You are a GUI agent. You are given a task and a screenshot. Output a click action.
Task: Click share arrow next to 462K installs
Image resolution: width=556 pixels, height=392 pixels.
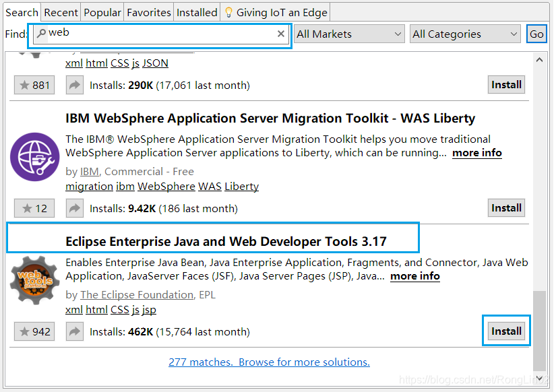pyautogui.click(x=74, y=331)
